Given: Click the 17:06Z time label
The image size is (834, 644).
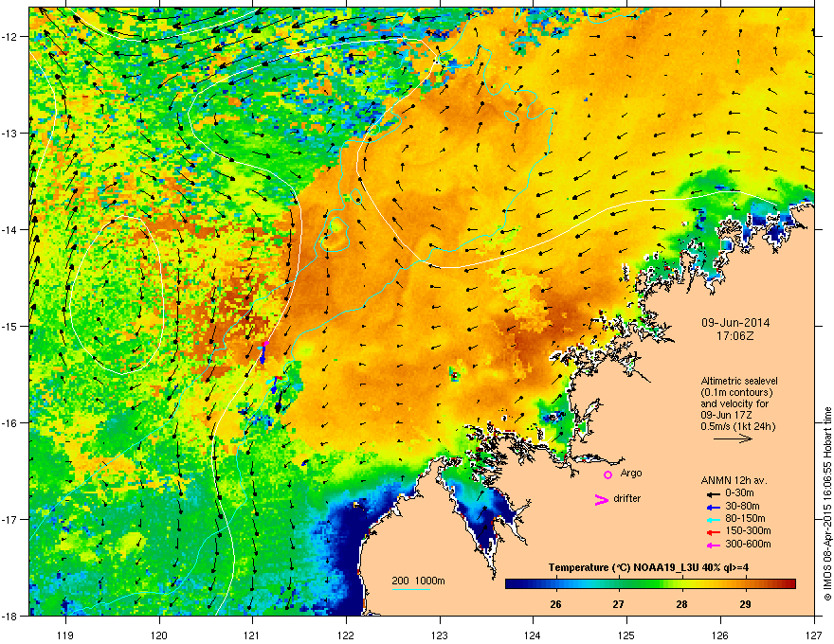Looking at the screenshot, I should [x=735, y=336].
